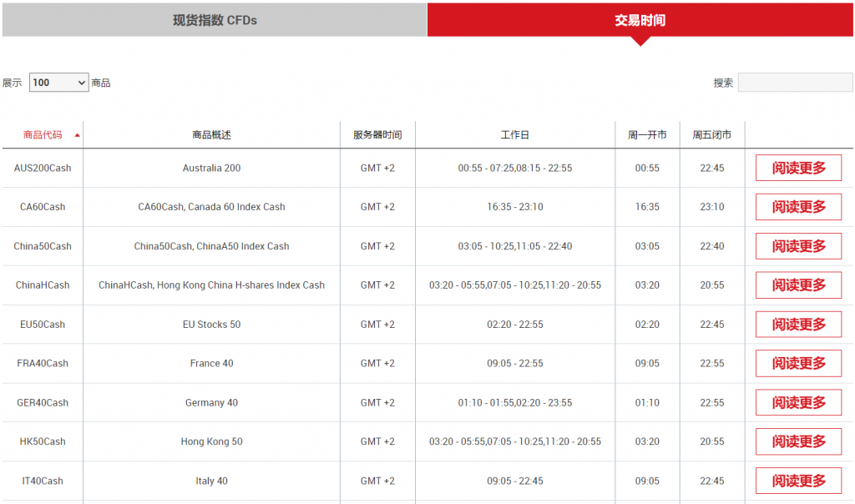The image size is (855, 504).
Task: Sort table by 商品概述 header
Action: (211, 135)
